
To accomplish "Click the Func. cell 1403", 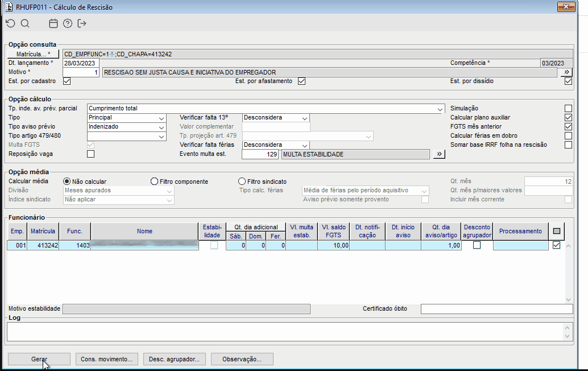I will (74, 245).
